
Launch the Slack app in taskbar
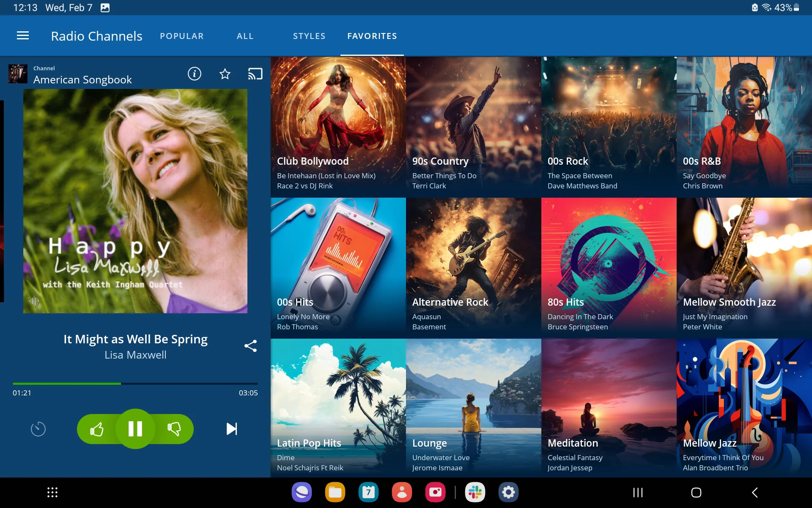coord(475,492)
